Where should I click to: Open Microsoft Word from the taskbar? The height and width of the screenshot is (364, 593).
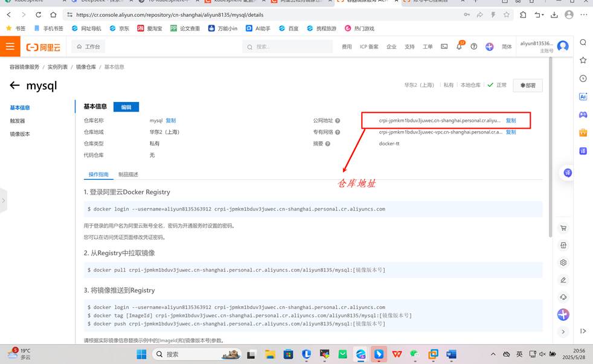(451, 354)
